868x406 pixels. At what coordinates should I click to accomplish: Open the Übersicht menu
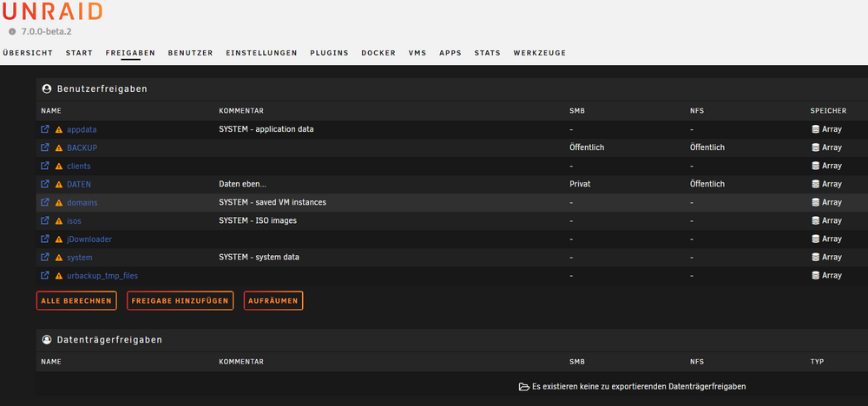[x=28, y=53]
